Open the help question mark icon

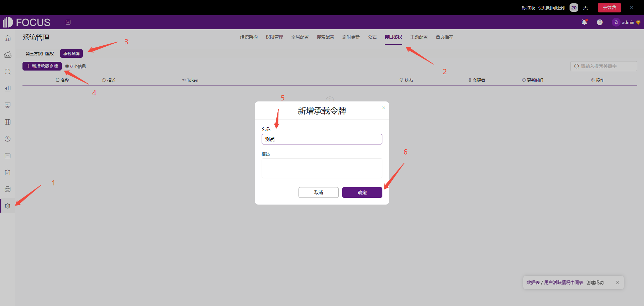click(x=600, y=22)
